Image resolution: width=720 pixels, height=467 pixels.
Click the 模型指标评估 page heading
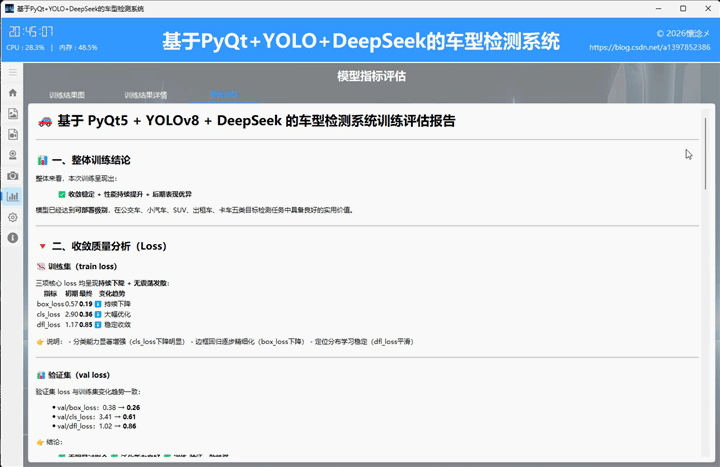pyautogui.click(x=371, y=76)
